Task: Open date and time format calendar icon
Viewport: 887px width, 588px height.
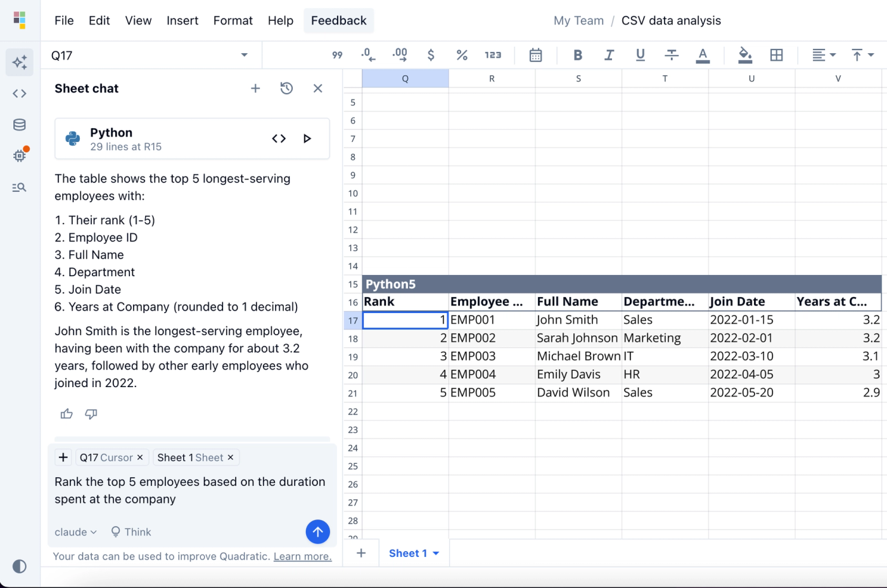Action: coord(535,55)
